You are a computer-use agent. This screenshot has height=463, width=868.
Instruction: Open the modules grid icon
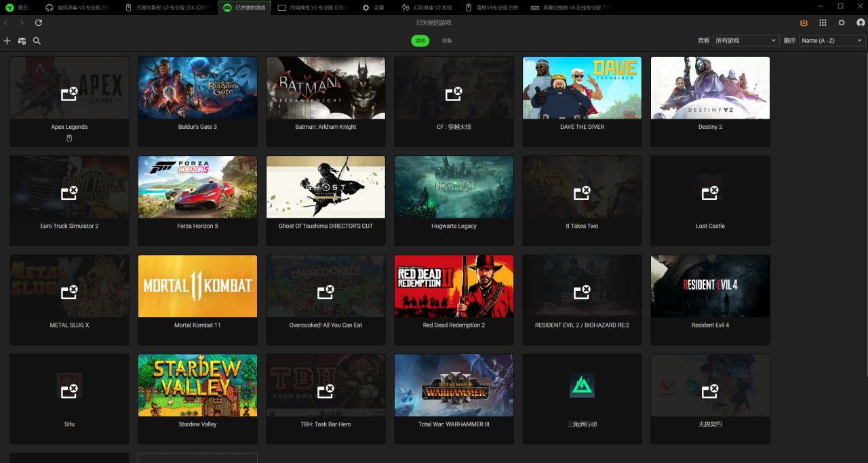click(x=823, y=22)
